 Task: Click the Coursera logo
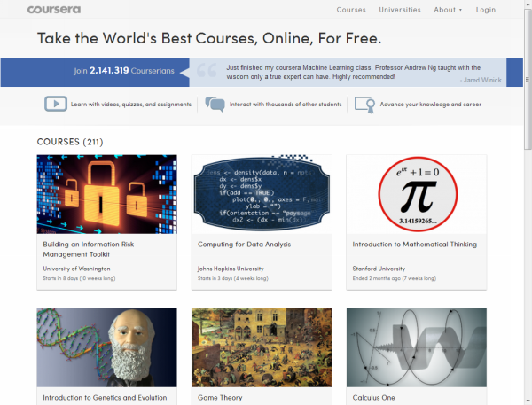pos(54,10)
